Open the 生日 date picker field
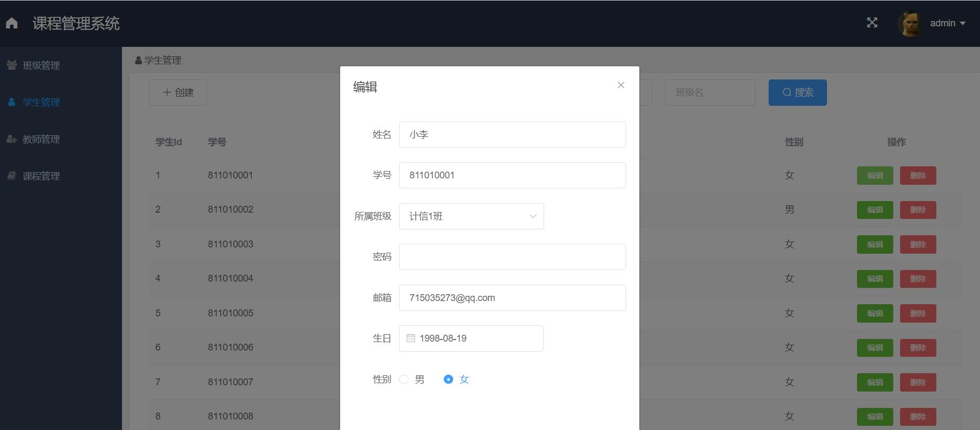The width and height of the screenshot is (980, 430). pos(472,338)
